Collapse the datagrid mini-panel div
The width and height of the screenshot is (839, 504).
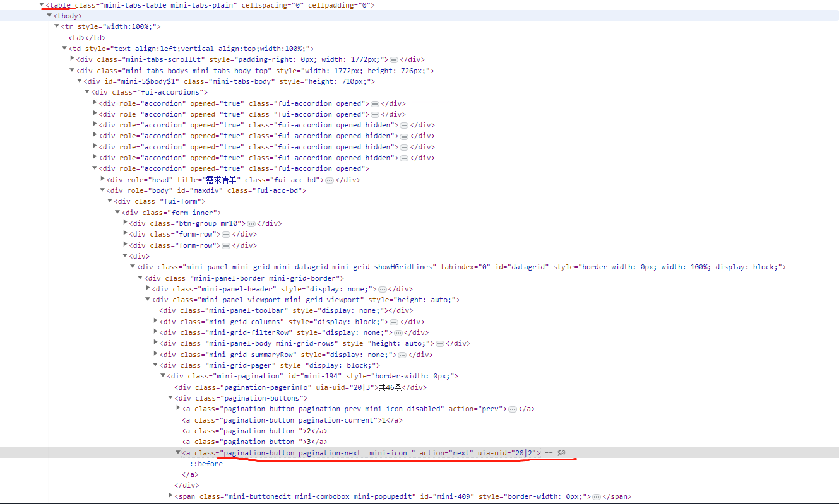point(133,267)
